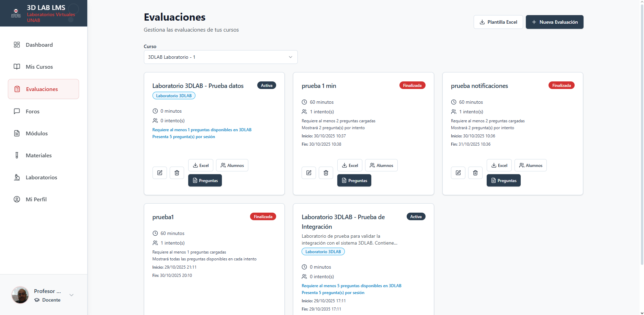Export Excel for Laboratorio 3DLAB - Prueba datos
Image resolution: width=644 pixels, height=315 pixels.
201,166
